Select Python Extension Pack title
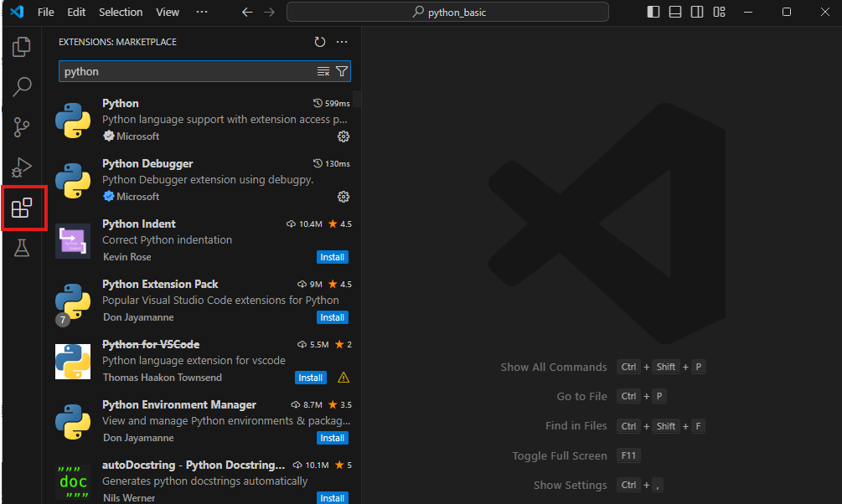Image resolution: width=842 pixels, height=504 pixels. click(160, 284)
